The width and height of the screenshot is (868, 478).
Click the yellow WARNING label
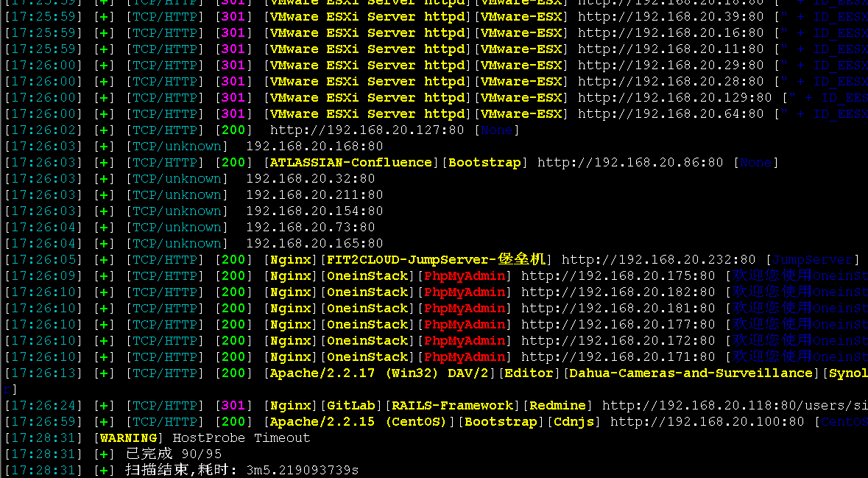point(129,437)
